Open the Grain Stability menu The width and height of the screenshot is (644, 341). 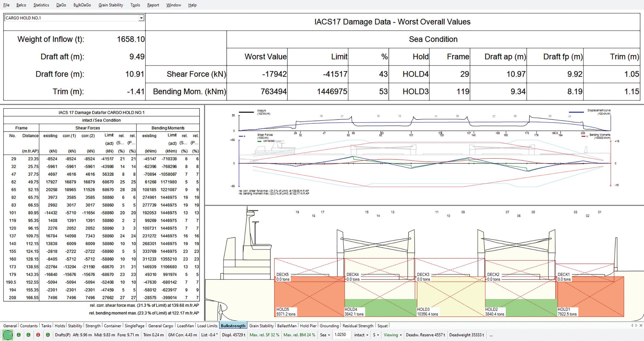pyautogui.click(x=111, y=5)
